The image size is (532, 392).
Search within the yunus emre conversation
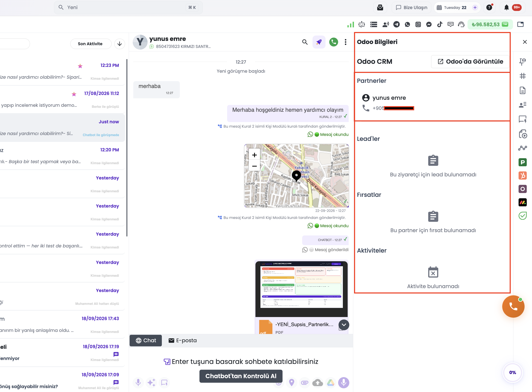[305, 42]
